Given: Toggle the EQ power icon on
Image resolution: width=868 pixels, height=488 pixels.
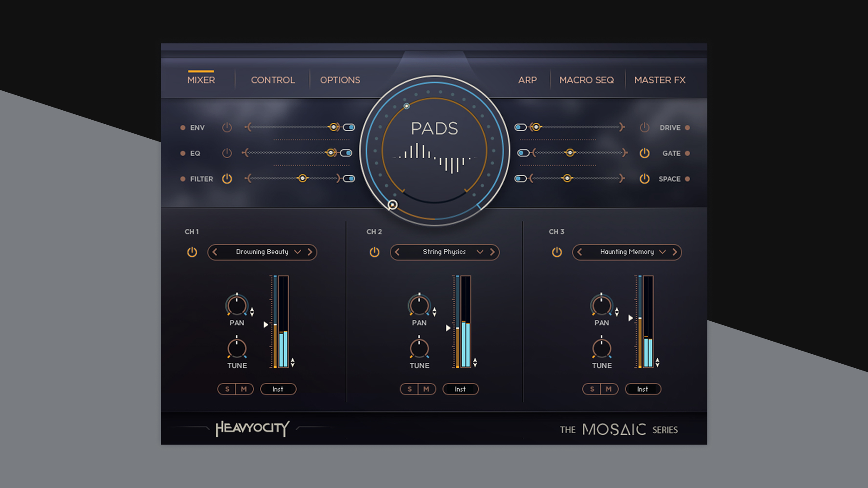Looking at the screenshot, I should [227, 153].
